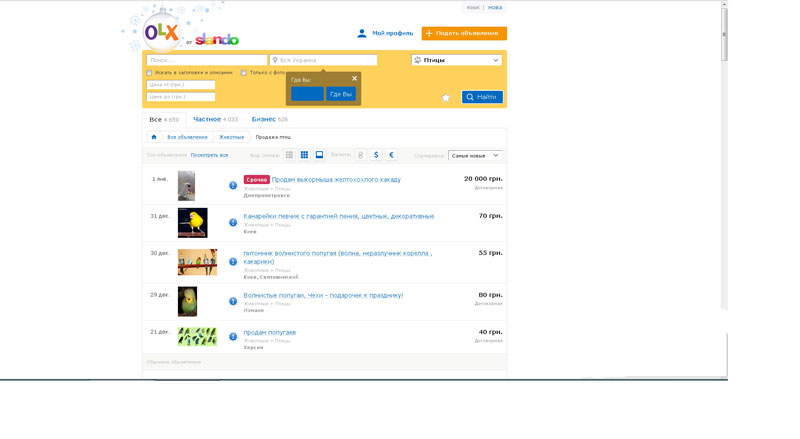Click info icon beside canary listing
800x439 pixels.
(233, 222)
